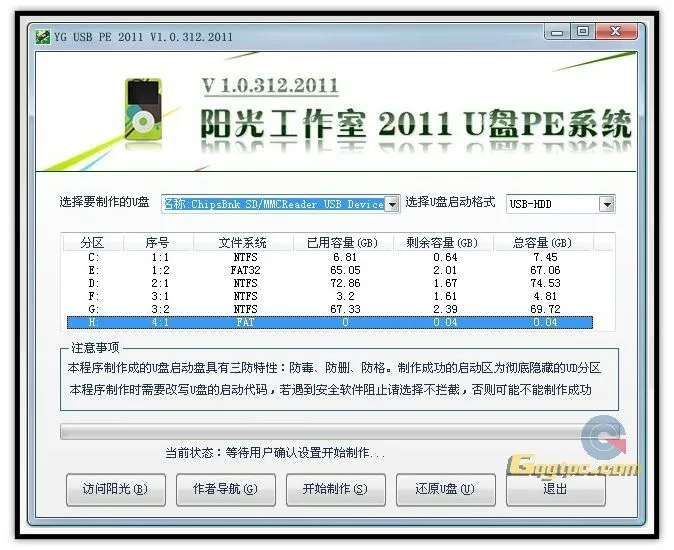The width and height of the screenshot is (674, 550).
Task: Click the progress bar above the status text
Action: [320, 431]
